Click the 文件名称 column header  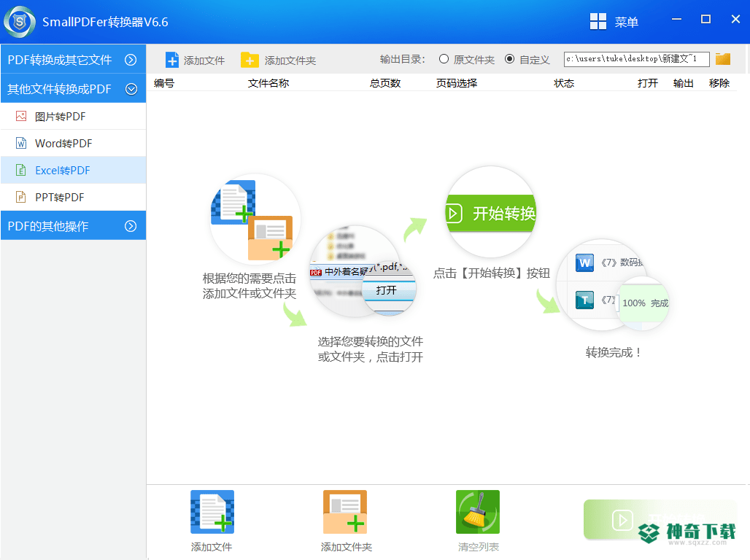pos(268,83)
